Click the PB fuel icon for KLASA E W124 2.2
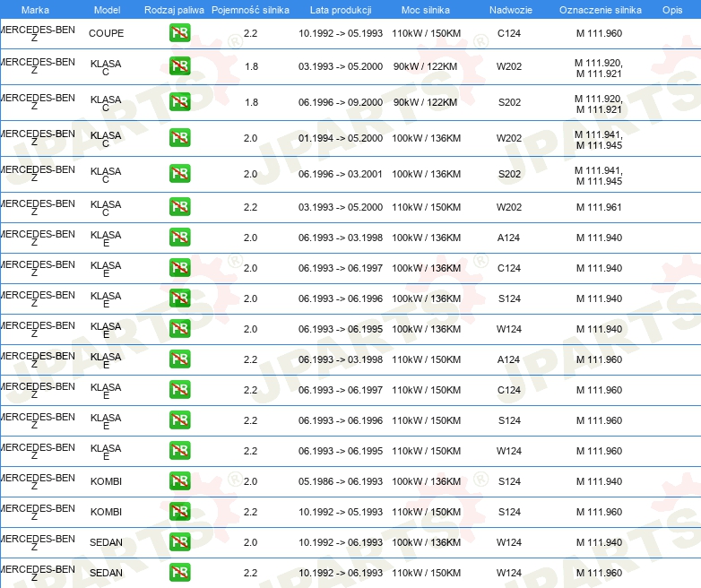 179,451
